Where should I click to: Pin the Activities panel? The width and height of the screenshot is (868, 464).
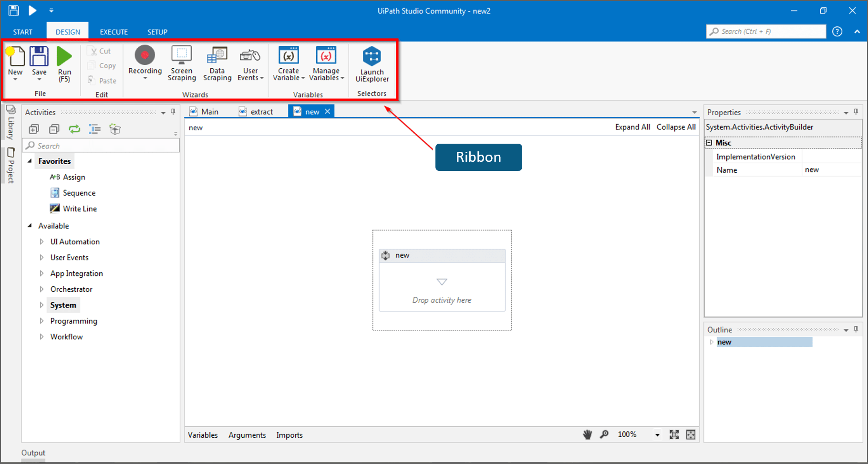coord(173,112)
